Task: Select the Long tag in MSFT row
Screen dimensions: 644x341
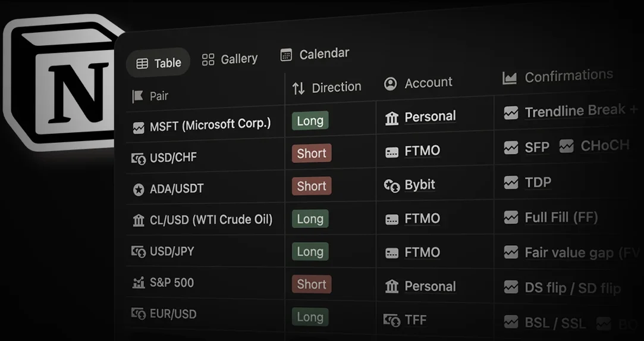Action: [x=310, y=121]
